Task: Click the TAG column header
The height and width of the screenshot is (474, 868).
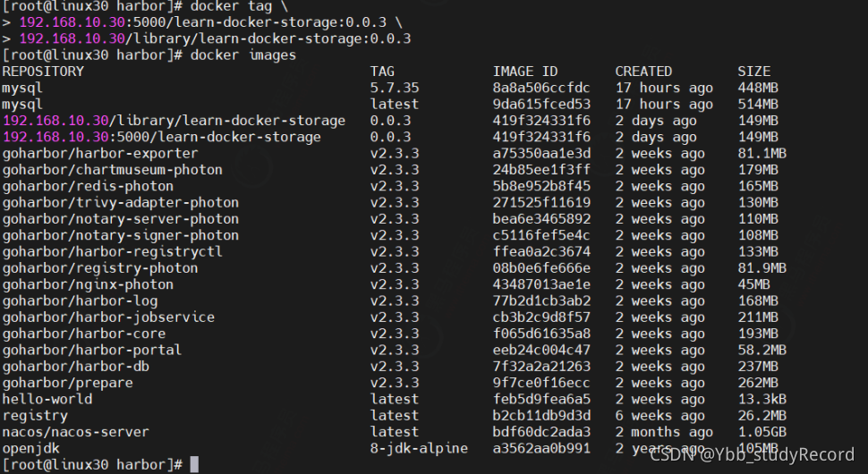Action: click(382, 72)
